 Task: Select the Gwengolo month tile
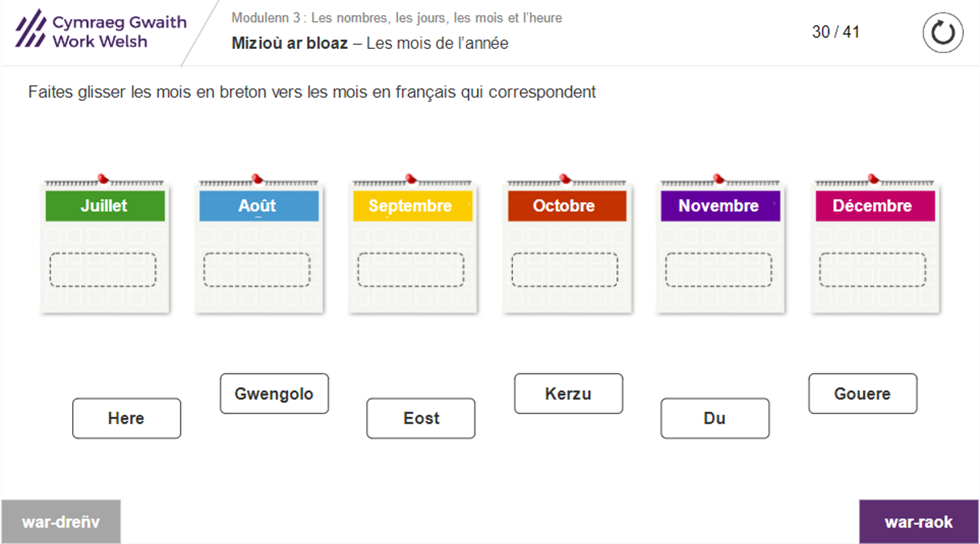274,394
